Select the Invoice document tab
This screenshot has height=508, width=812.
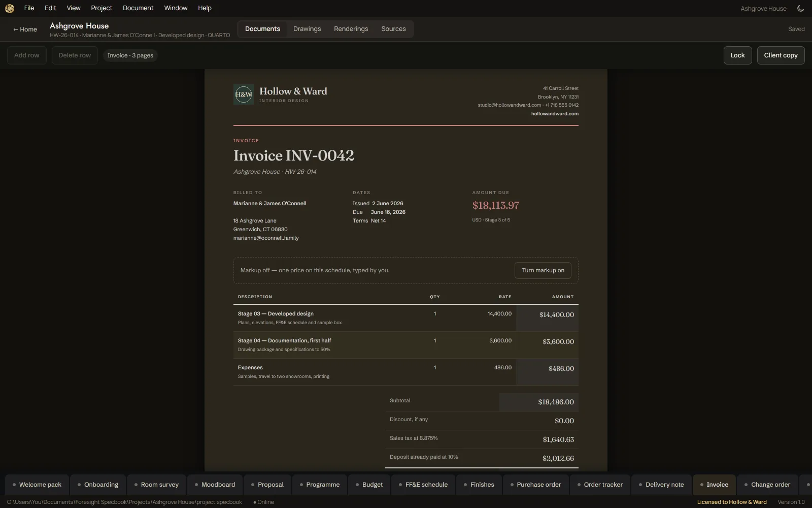(x=714, y=485)
